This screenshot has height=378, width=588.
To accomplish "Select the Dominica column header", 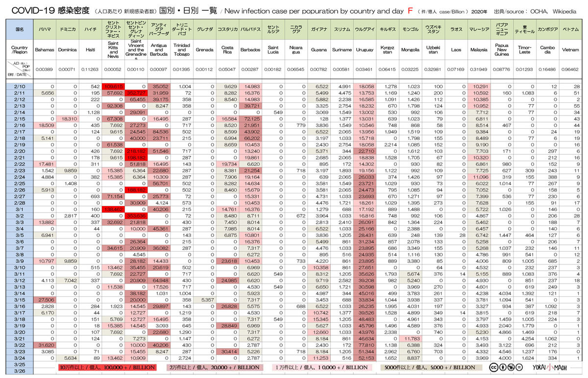I will coord(68,50).
